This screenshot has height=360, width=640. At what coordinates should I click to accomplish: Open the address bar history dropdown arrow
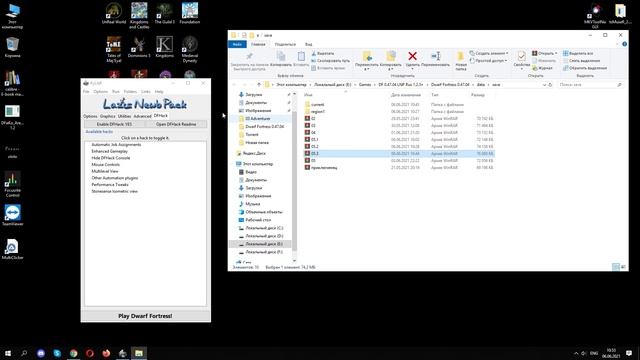544,85
